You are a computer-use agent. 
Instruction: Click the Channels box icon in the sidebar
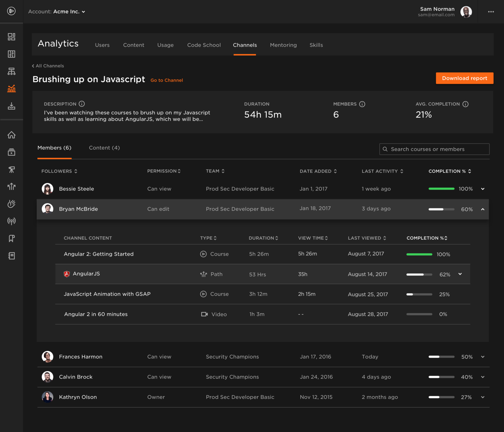pos(11,152)
